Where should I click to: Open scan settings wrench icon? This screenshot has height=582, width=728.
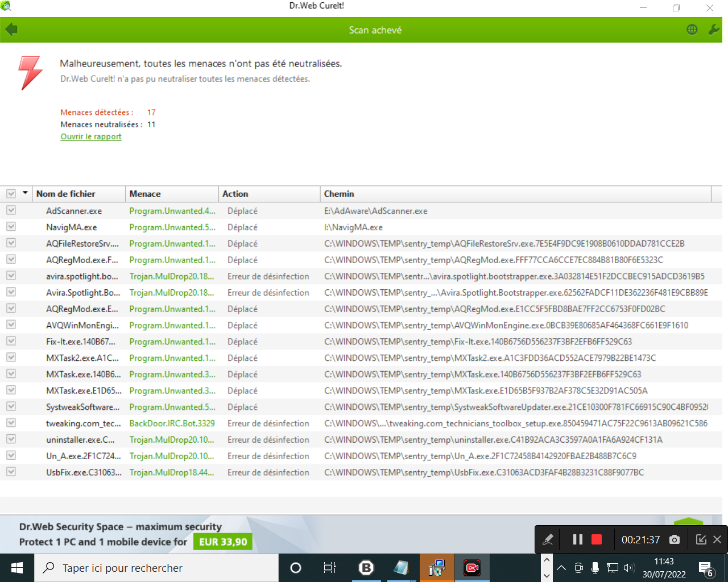coord(714,30)
